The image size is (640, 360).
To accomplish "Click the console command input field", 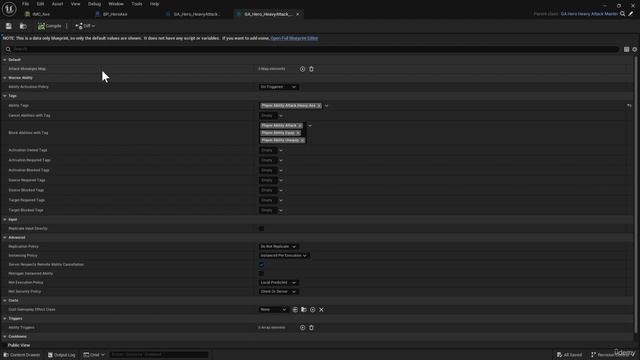I will [x=159, y=355].
